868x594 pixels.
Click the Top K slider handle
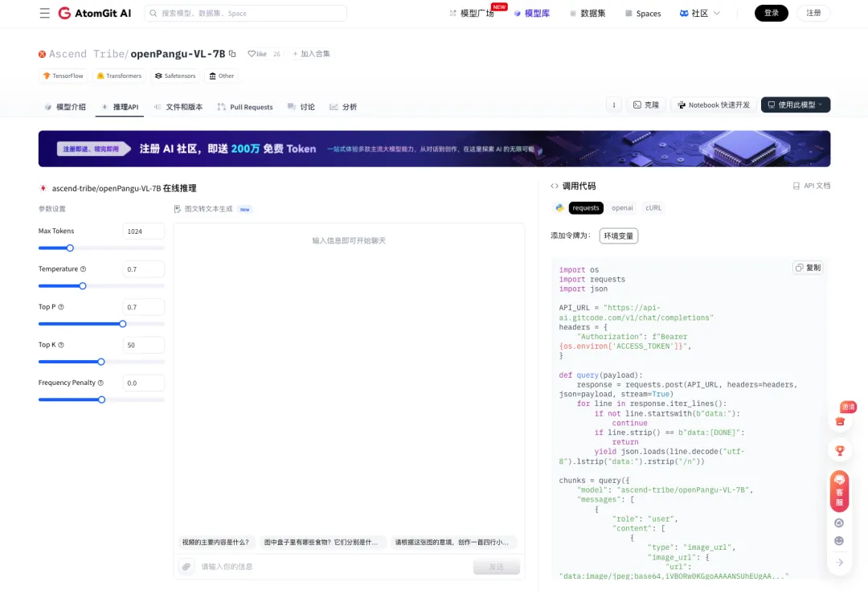[x=100, y=362]
